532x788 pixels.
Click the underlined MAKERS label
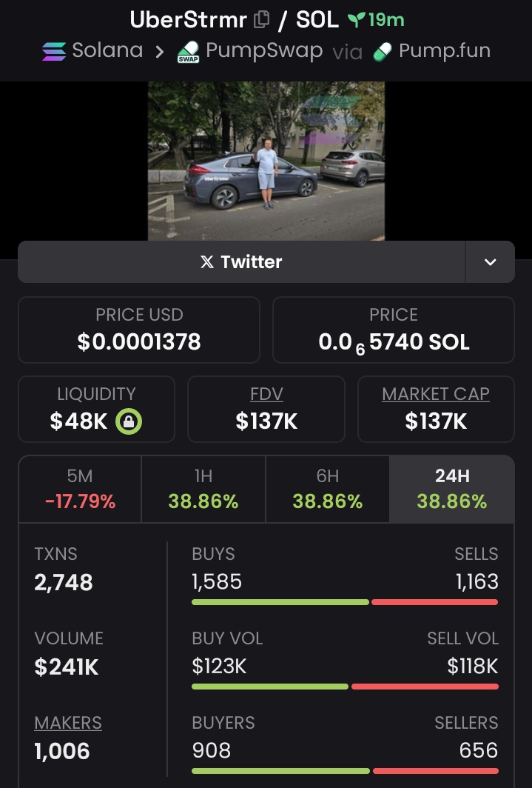(x=68, y=723)
